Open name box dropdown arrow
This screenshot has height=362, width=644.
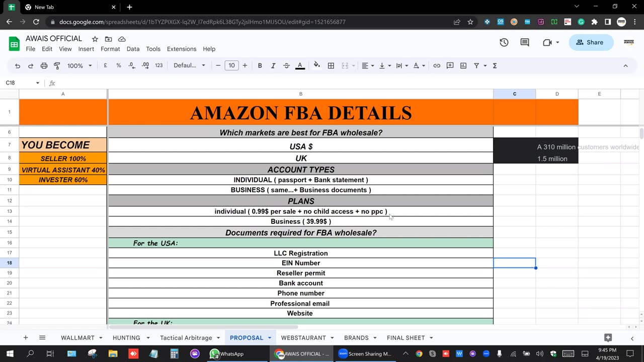coord(37,83)
